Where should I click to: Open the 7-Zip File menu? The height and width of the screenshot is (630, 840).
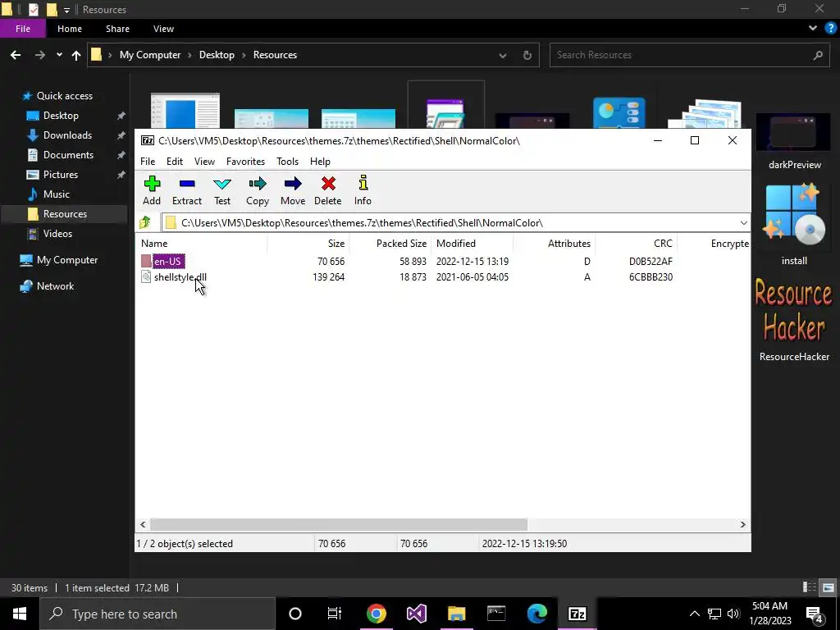148,162
